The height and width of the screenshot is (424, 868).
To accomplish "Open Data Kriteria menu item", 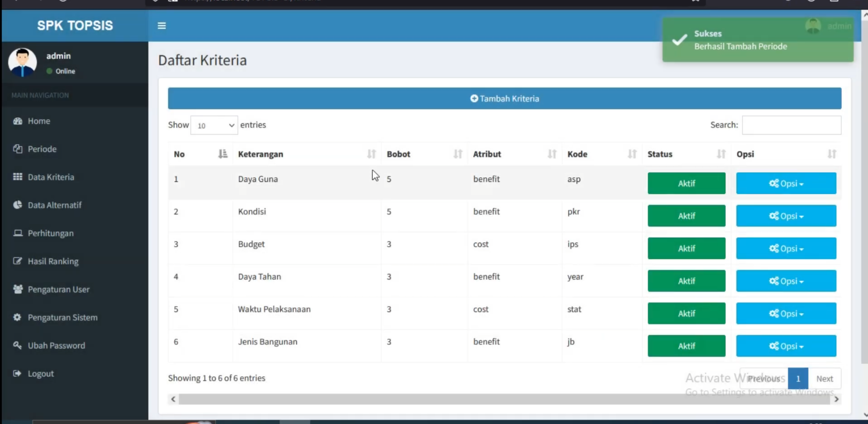I will [75, 177].
